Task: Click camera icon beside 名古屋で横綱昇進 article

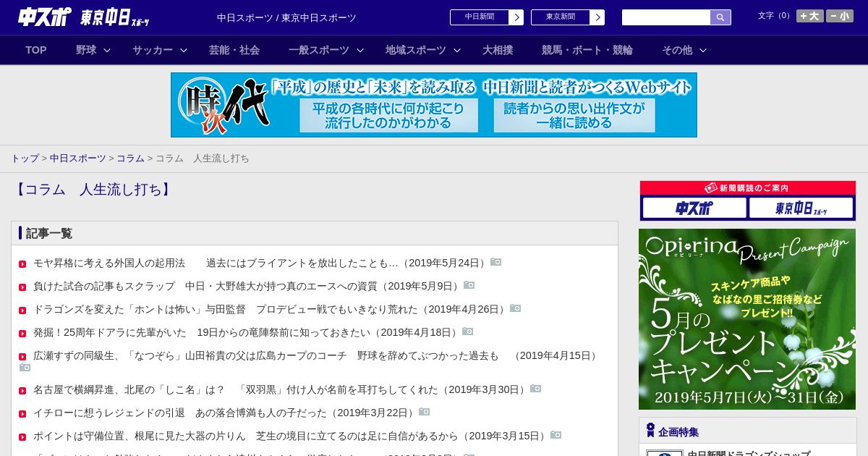Action: click(535, 389)
